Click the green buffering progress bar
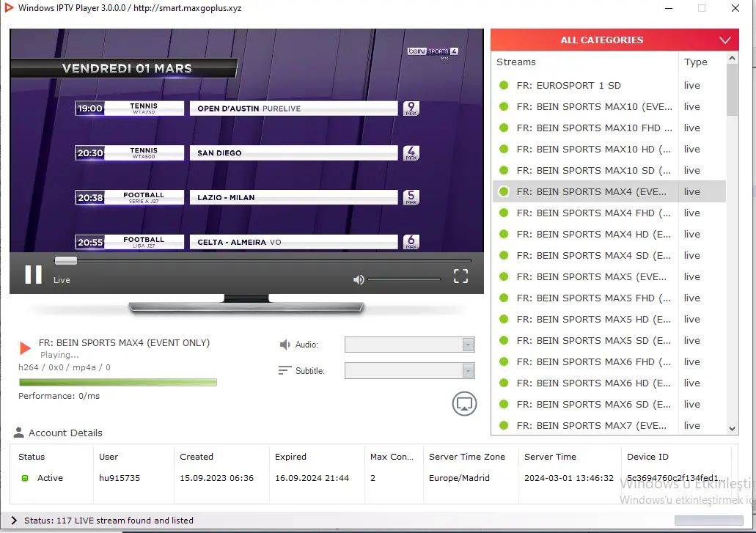 117,382
